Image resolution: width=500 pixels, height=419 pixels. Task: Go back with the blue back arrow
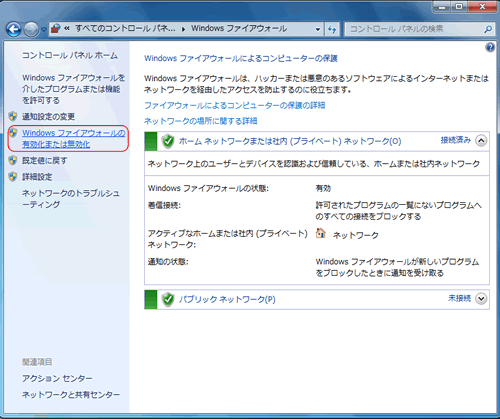pos(14,29)
